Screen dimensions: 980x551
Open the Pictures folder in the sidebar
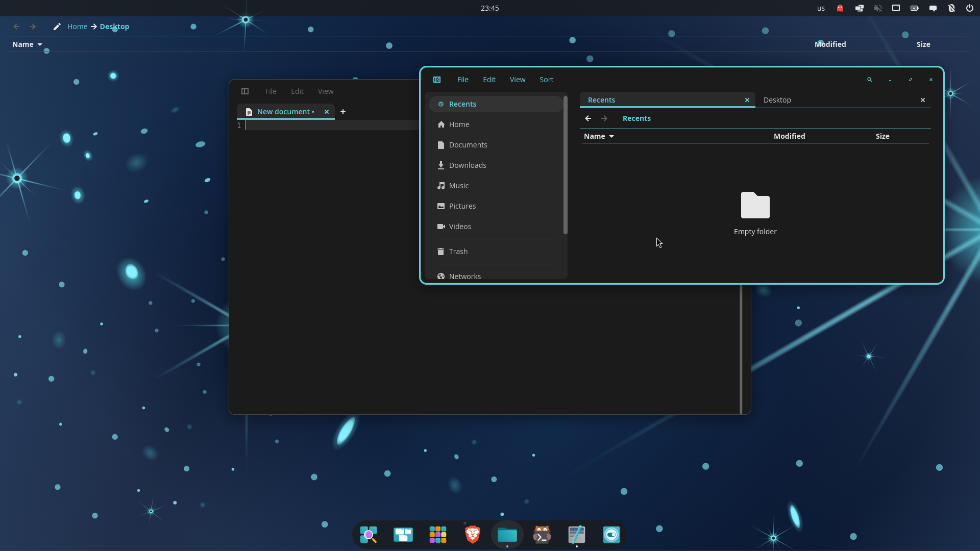click(x=496, y=206)
